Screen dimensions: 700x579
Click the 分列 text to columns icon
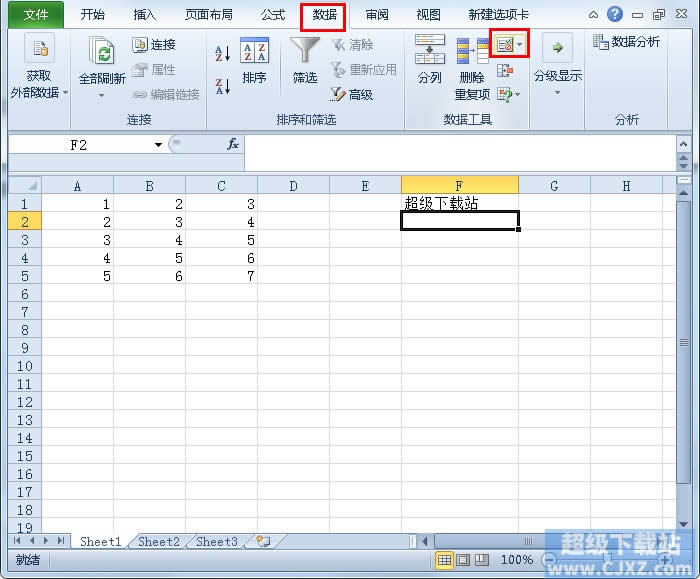pos(429,50)
